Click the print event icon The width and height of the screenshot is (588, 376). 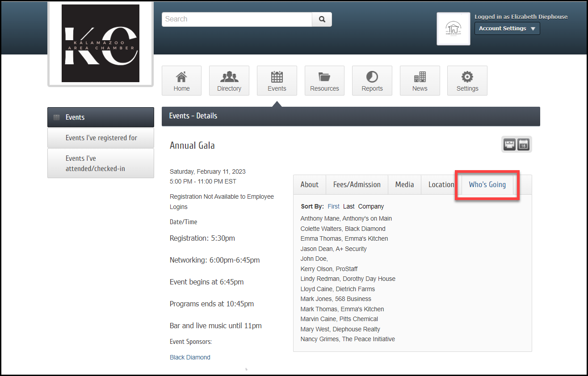click(510, 145)
